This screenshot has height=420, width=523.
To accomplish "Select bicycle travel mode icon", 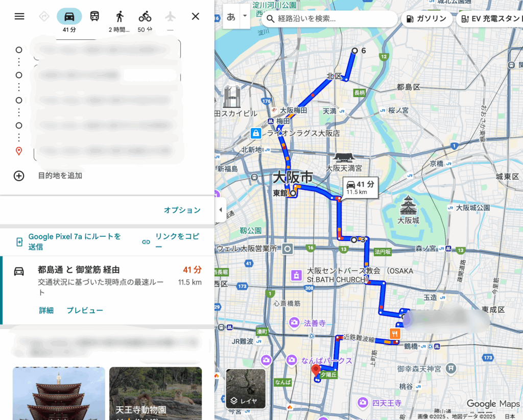I will click(x=145, y=16).
